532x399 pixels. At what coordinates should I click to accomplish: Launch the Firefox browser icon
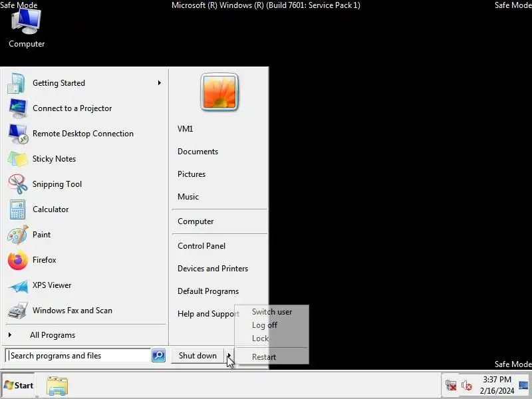[x=18, y=260]
